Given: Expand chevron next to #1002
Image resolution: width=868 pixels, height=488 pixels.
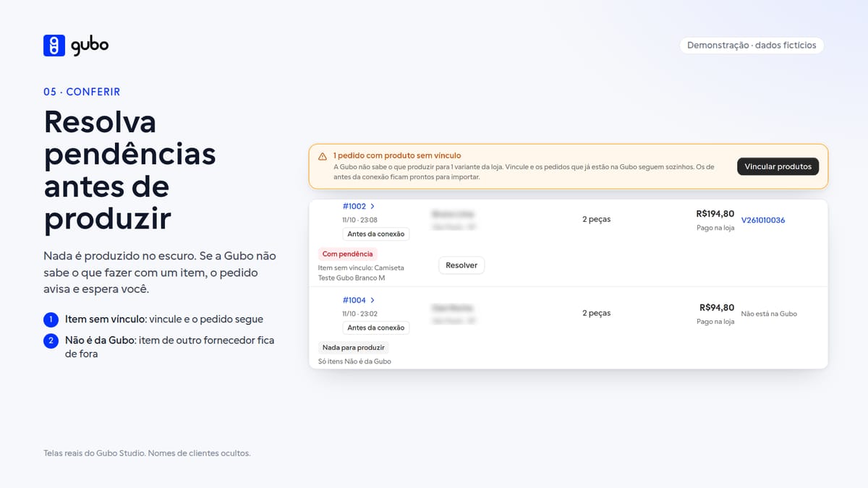Looking at the screenshot, I should [x=373, y=207].
